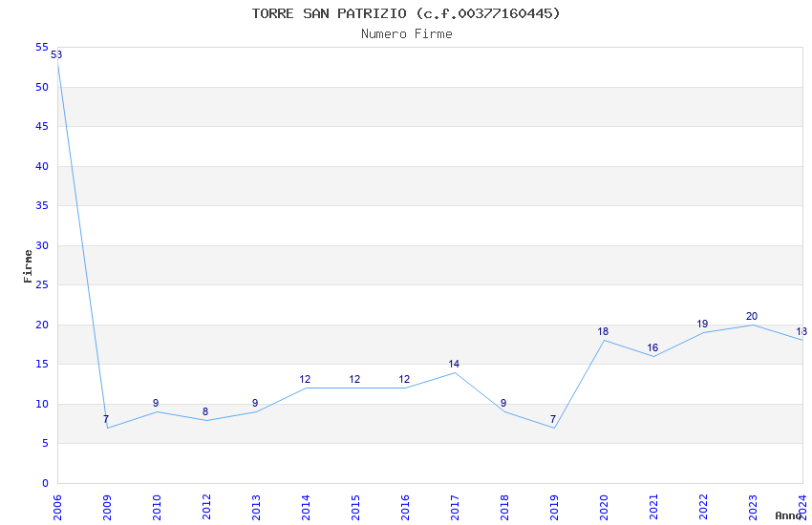Click x-axis year label 2015
812x525 pixels.
355,508
